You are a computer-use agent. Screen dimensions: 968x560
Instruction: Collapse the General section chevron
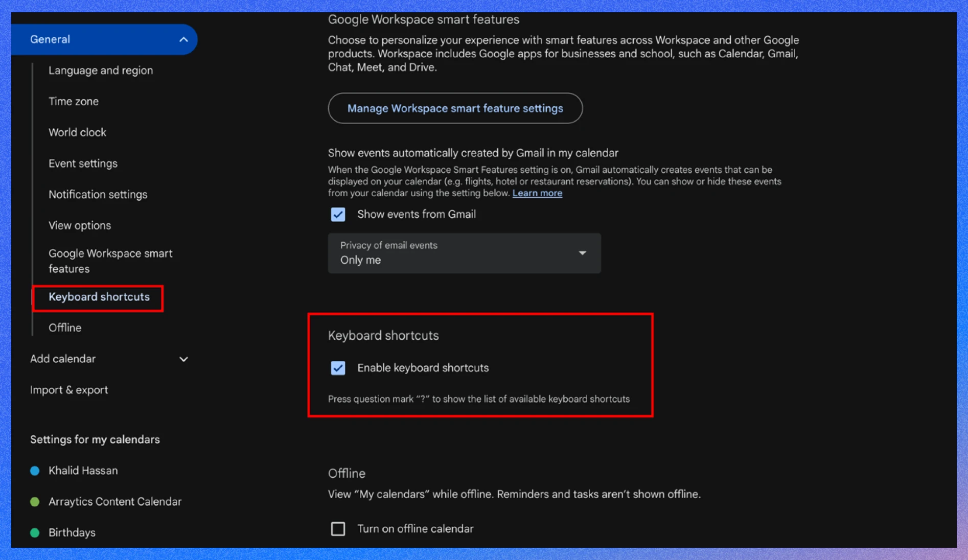(x=183, y=39)
